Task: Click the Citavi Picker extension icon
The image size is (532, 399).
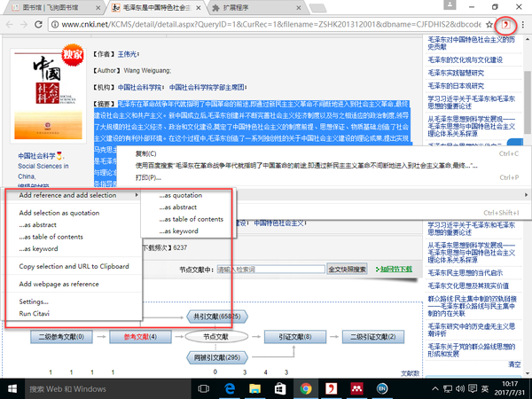Action: click(x=506, y=25)
